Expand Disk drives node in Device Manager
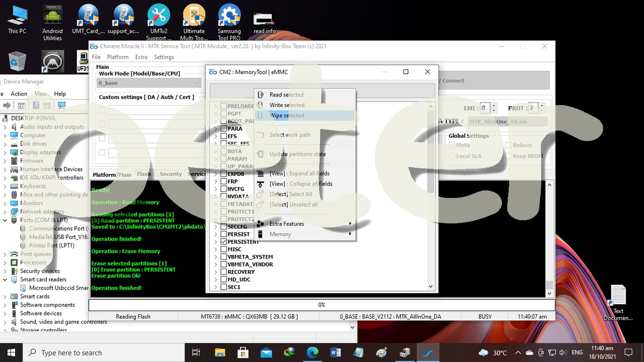Image resolution: width=644 pixels, height=362 pixels. click(5, 144)
